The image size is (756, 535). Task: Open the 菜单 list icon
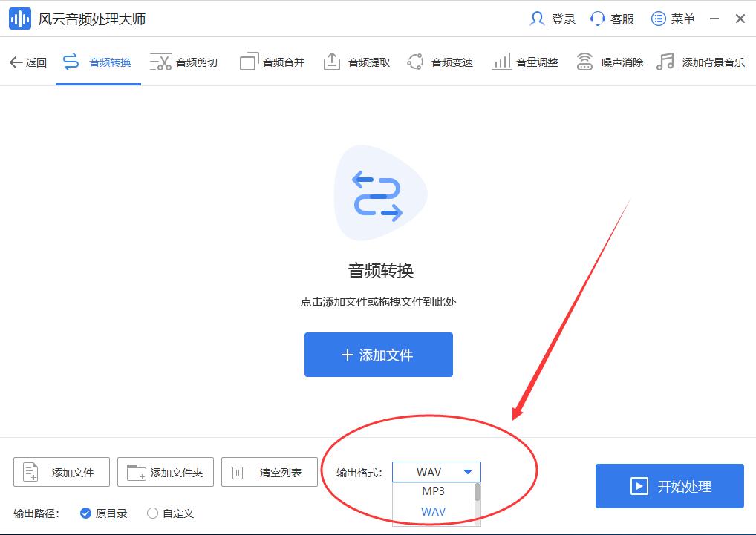click(x=658, y=19)
